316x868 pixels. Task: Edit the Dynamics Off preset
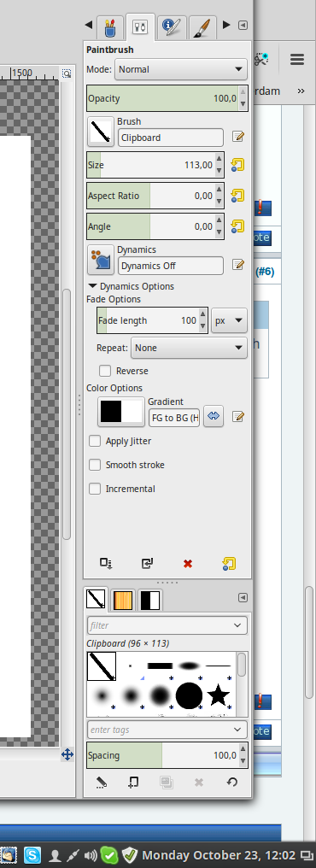tap(238, 265)
